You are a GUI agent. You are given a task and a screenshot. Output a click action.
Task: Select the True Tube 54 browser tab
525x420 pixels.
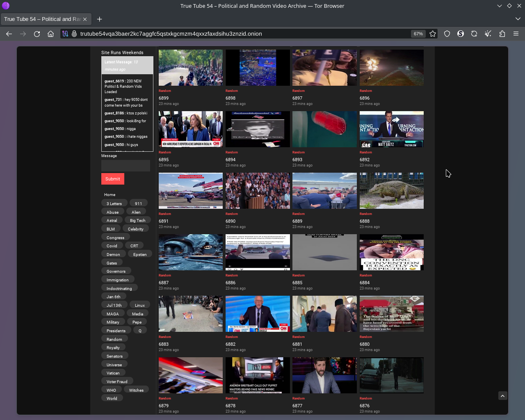(46, 19)
